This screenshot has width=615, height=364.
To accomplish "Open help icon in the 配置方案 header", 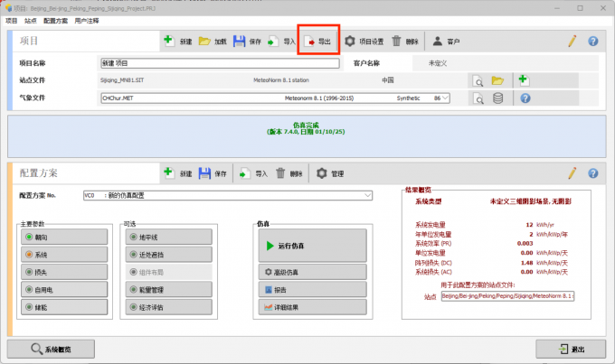I will click(593, 173).
